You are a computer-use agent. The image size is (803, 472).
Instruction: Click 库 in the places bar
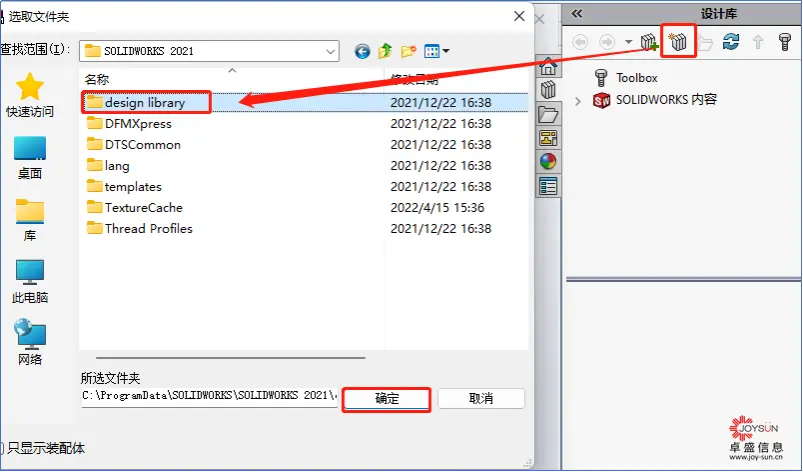coord(30,220)
